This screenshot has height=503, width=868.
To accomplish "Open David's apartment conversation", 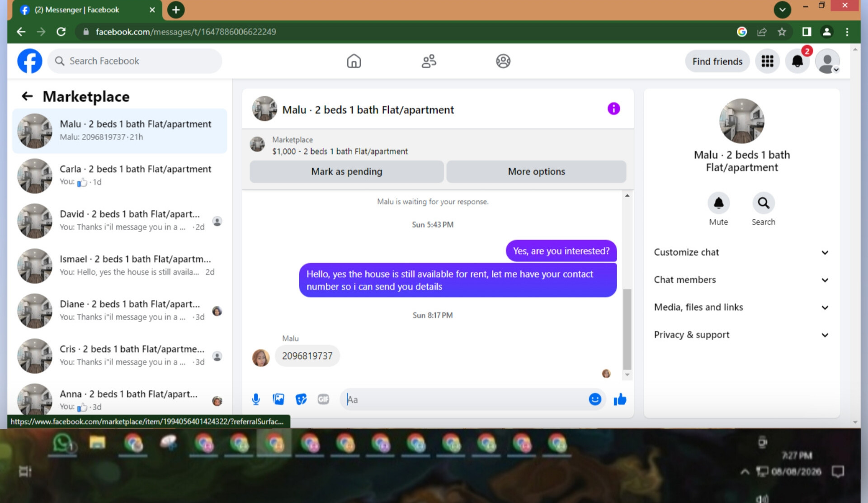I will pos(120,221).
